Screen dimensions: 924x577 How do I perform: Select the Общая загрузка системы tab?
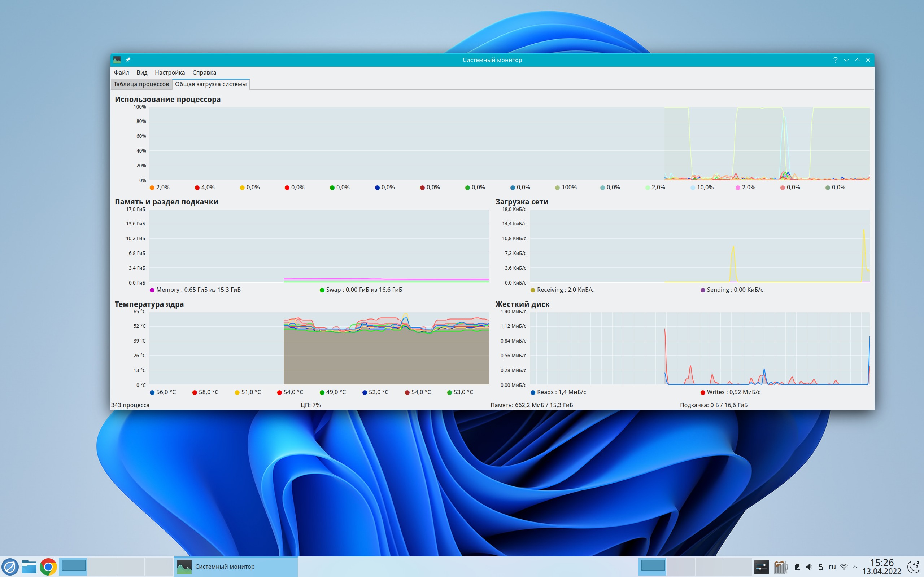(x=211, y=84)
